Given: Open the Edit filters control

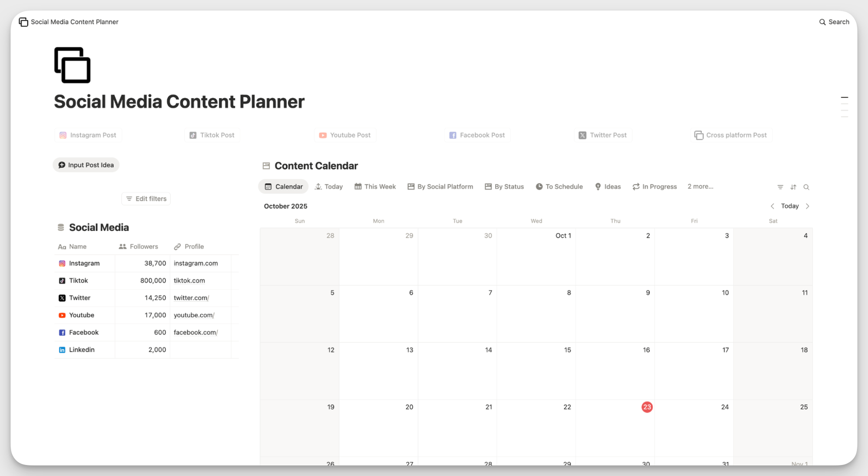Looking at the screenshot, I should [x=146, y=198].
